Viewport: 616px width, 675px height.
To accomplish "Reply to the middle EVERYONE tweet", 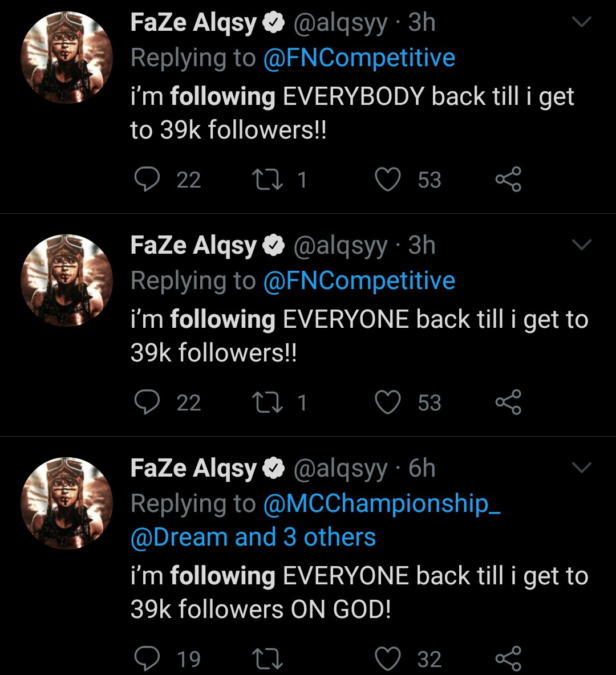I will (147, 402).
